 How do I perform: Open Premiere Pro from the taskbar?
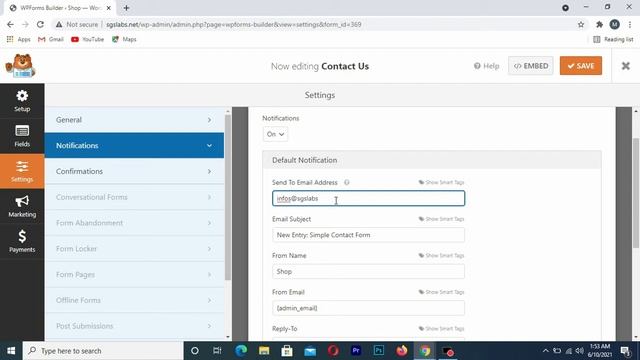point(356,351)
